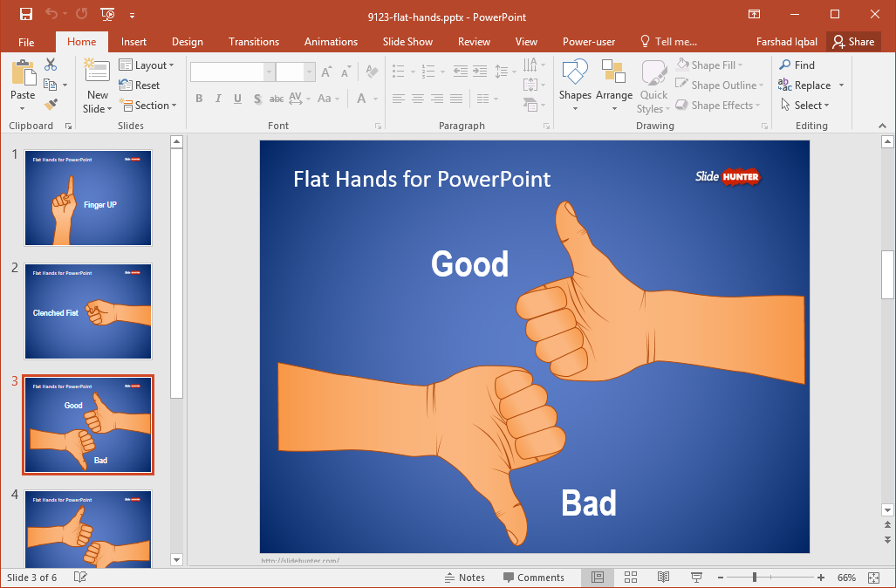The height and width of the screenshot is (588, 896).
Task: Click the Save icon in title bar
Action: coord(25,14)
